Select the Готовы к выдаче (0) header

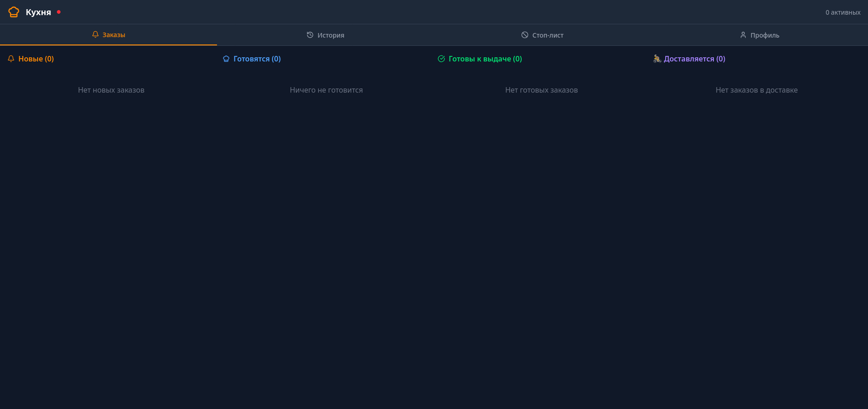click(x=480, y=59)
